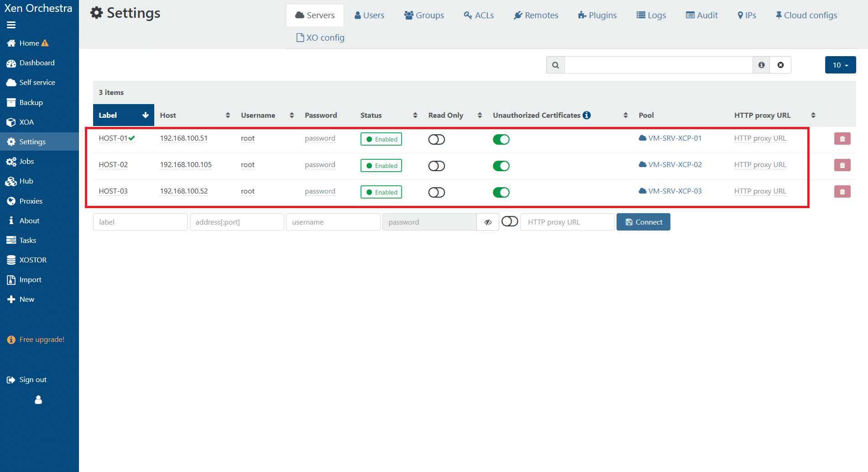Click the Free upgrade info icon

click(11, 340)
